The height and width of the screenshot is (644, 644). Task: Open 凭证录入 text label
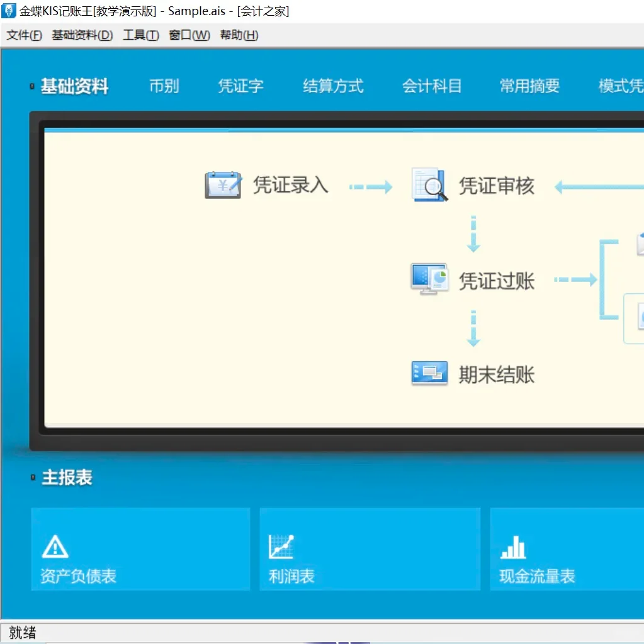pyautogui.click(x=291, y=185)
